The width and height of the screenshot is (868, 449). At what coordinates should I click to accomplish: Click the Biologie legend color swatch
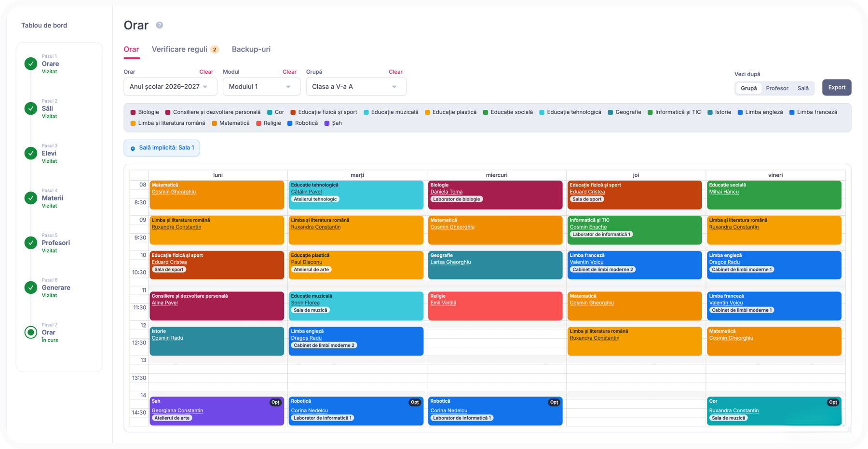[x=133, y=112]
